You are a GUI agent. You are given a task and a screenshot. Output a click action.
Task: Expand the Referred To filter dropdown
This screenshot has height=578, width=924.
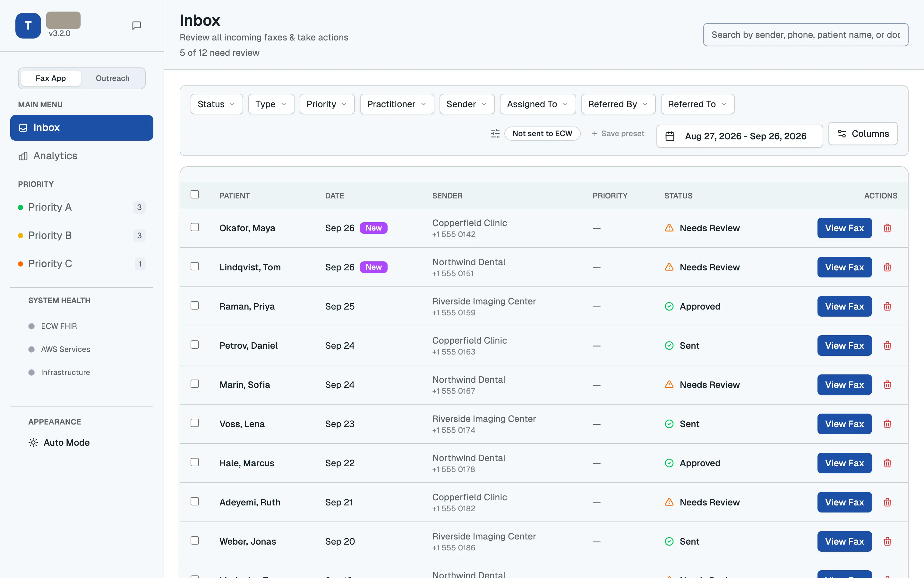(697, 104)
